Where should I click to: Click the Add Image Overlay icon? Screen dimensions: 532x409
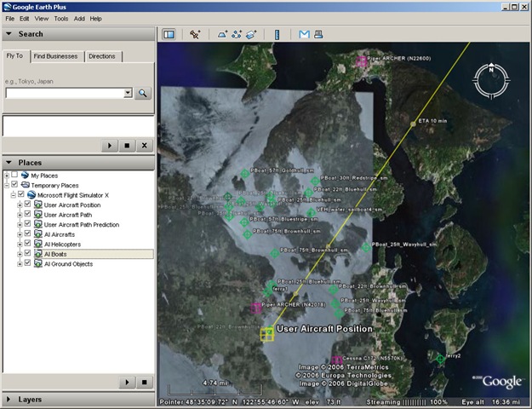(x=251, y=34)
